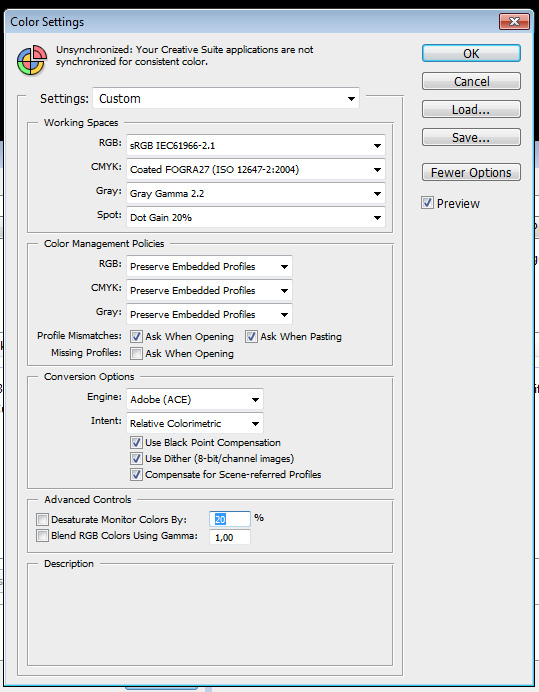539x692 pixels.
Task: Open the RGB color management policy dropdown
Action: [209, 267]
